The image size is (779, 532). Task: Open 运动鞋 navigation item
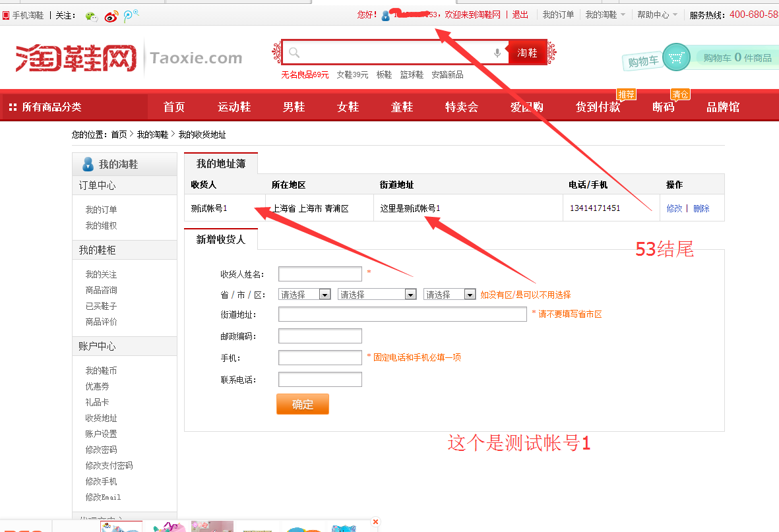pyautogui.click(x=234, y=107)
